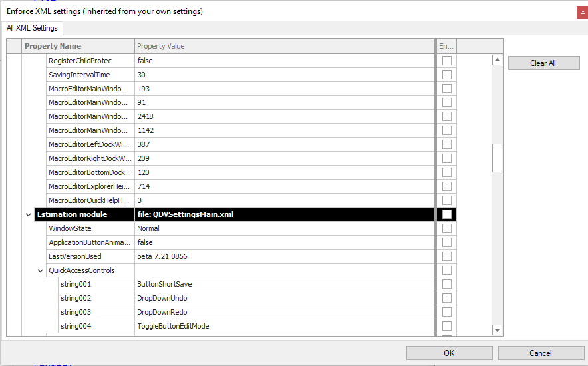Confirm with the OK button
The image size is (588, 366).
[x=449, y=353]
